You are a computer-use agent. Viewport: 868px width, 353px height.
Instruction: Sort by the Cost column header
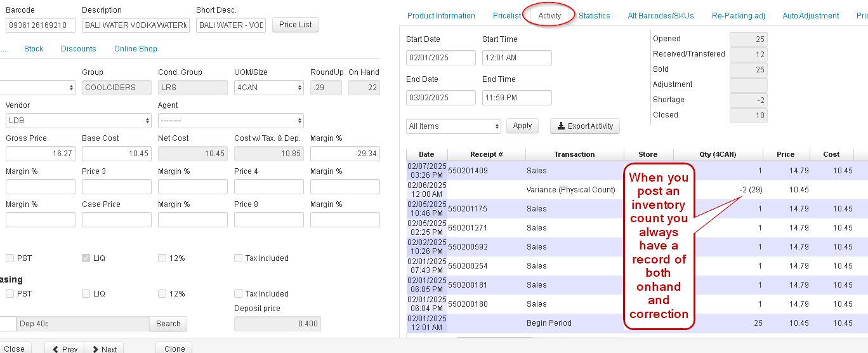tap(831, 154)
